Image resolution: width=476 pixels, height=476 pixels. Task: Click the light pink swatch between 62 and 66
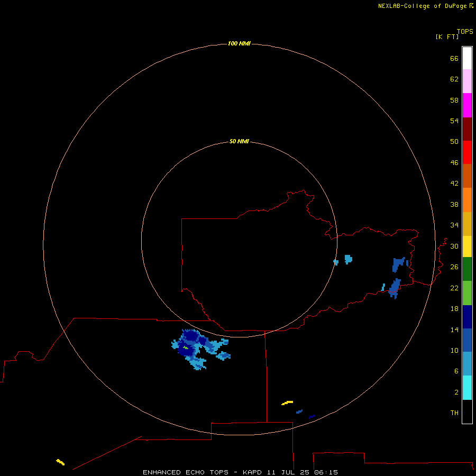467,81
